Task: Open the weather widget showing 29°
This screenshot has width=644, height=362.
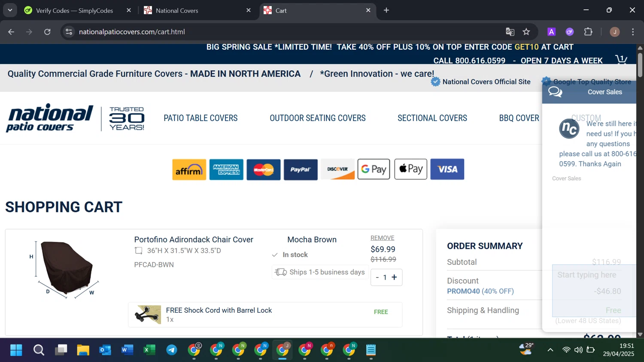Action: point(526,349)
